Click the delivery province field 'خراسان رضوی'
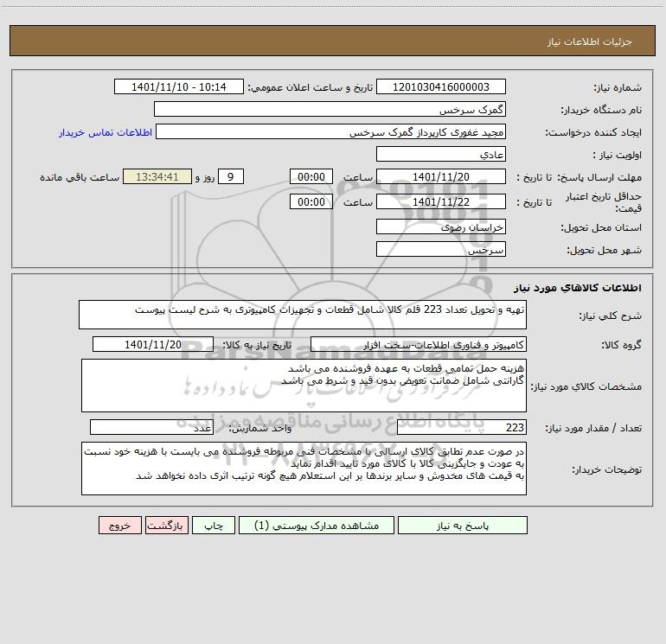 pyautogui.click(x=441, y=226)
